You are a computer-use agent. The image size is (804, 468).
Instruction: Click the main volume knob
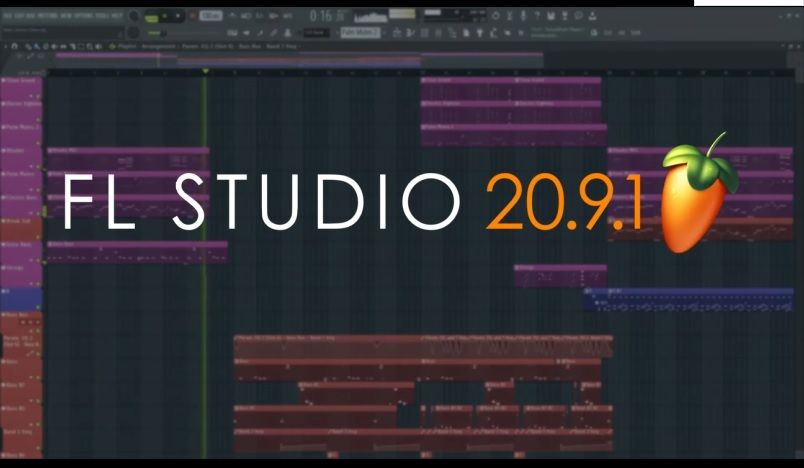(x=133, y=16)
